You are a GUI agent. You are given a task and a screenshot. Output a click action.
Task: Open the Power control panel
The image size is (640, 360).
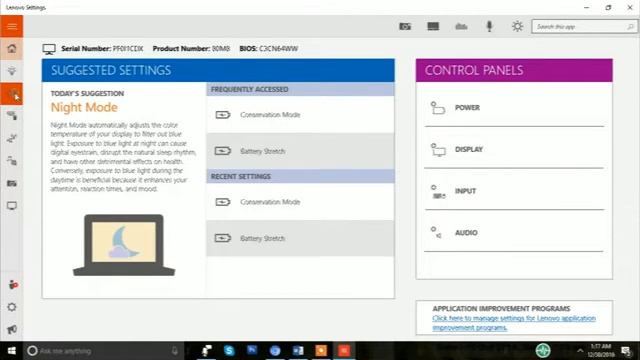click(514, 108)
